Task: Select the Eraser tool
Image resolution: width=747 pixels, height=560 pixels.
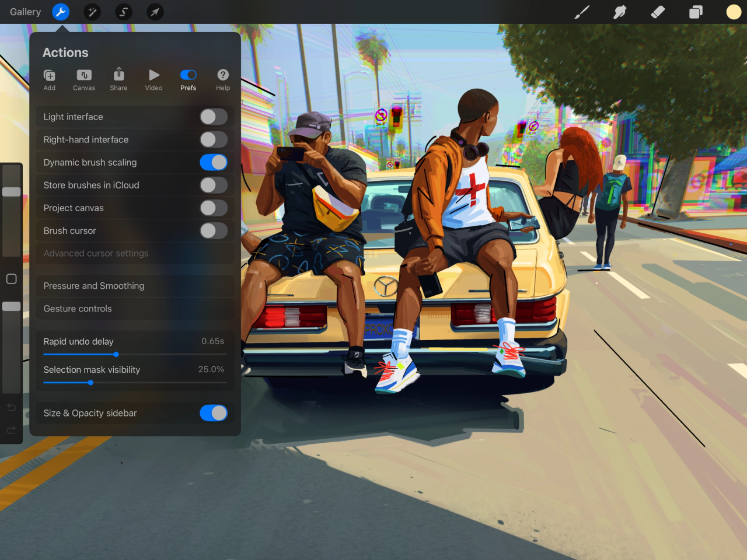Action: pyautogui.click(x=658, y=12)
